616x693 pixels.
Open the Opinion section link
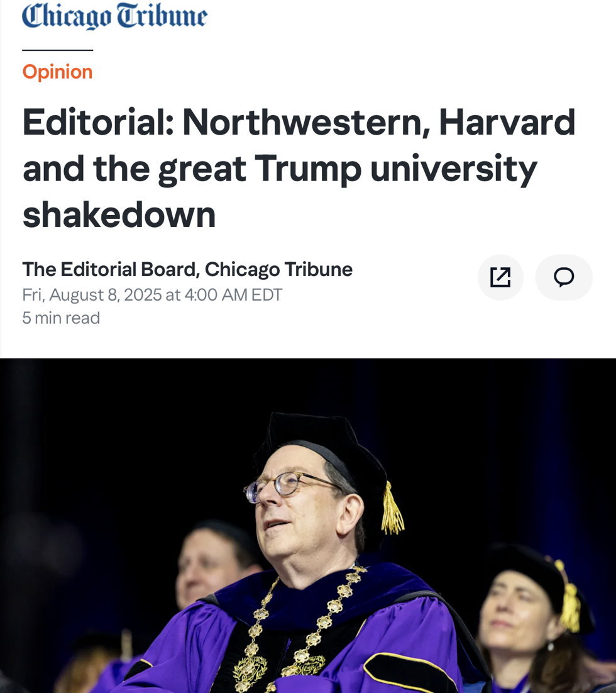(x=57, y=72)
